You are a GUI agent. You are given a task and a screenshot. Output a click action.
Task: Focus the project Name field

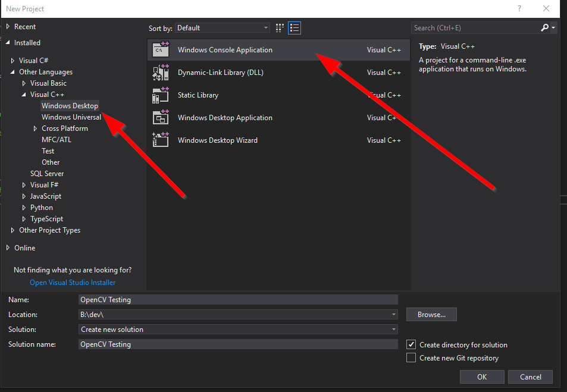point(238,299)
